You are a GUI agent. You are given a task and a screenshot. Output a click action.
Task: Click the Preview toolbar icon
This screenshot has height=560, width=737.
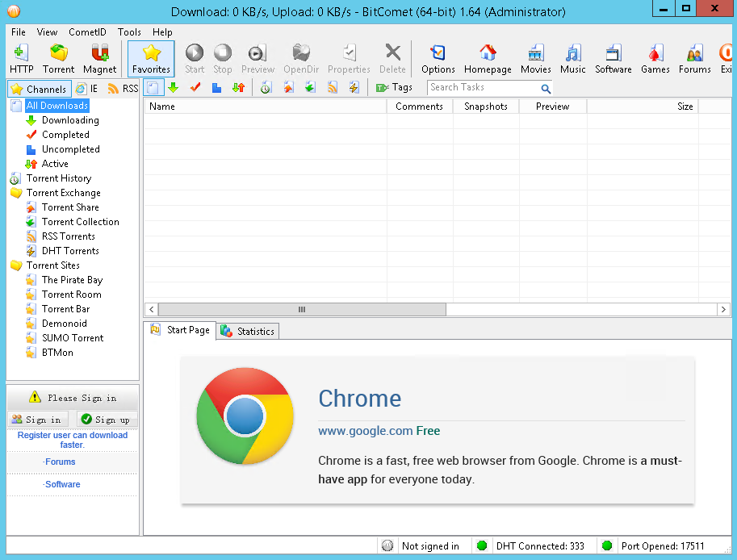click(258, 59)
